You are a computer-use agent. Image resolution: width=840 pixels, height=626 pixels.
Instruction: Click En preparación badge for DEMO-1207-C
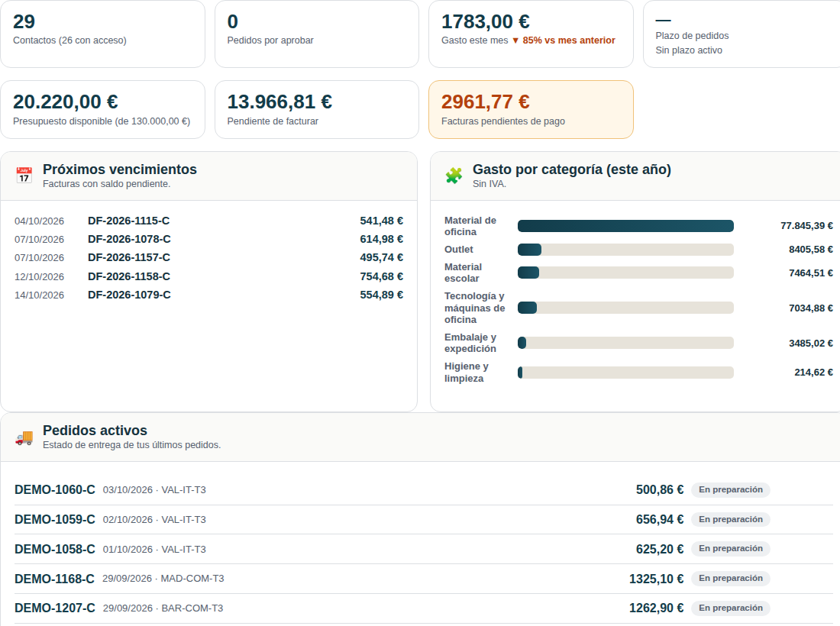(731, 608)
